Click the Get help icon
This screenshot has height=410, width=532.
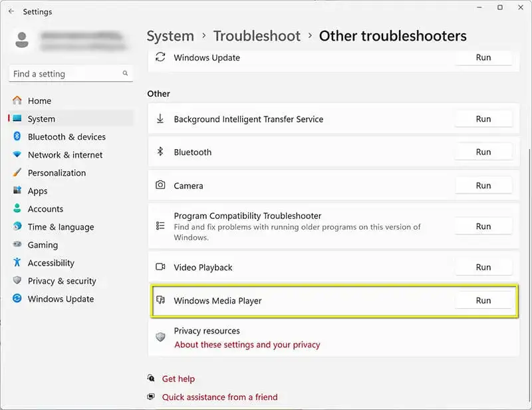click(152, 379)
